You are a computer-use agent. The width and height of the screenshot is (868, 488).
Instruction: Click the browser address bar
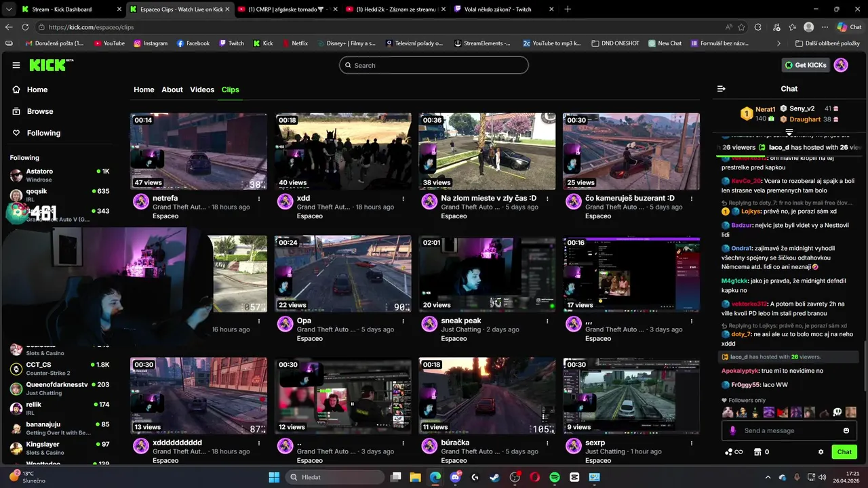(x=380, y=27)
